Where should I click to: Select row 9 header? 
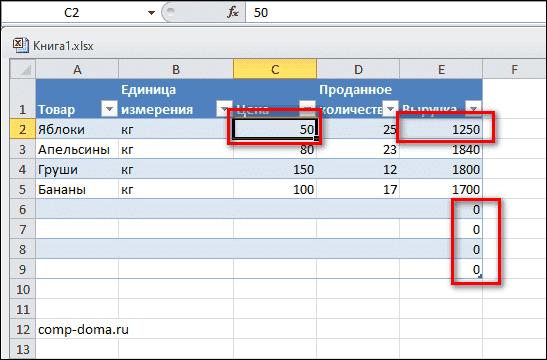(x=23, y=269)
